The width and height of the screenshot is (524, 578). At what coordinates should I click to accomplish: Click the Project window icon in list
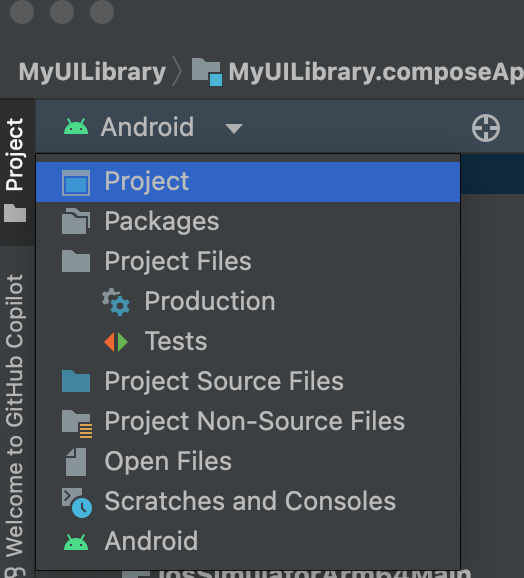pyautogui.click(x=76, y=182)
